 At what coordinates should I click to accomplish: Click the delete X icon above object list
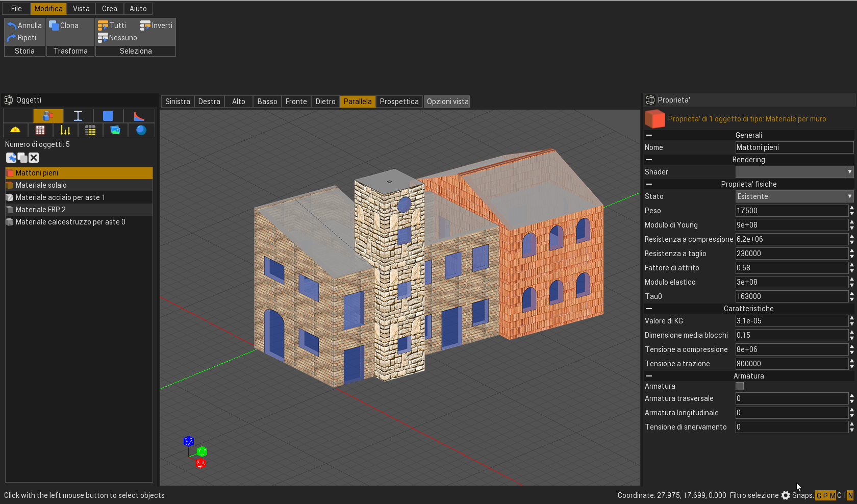tap(34, 158)
